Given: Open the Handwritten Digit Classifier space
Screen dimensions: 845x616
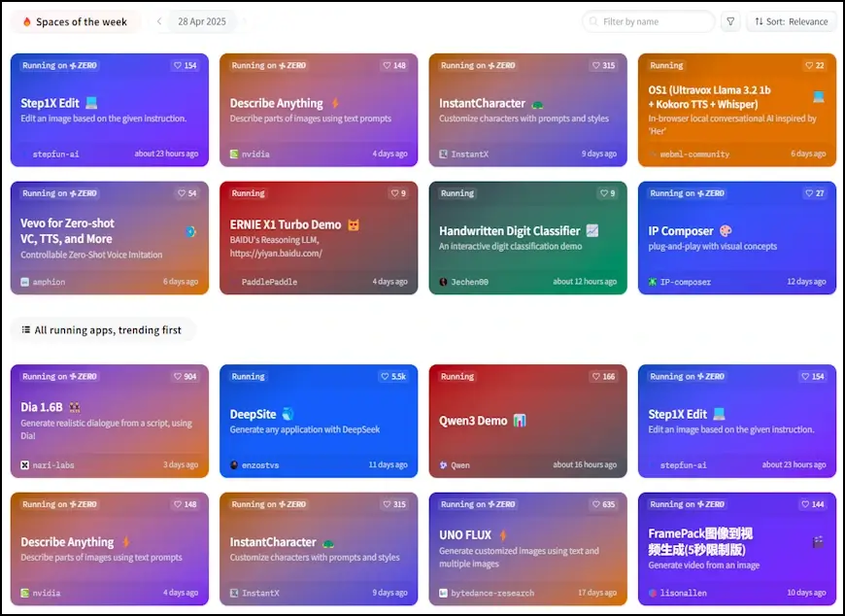Looking at the screenshot, I should [x=509, y=230].
